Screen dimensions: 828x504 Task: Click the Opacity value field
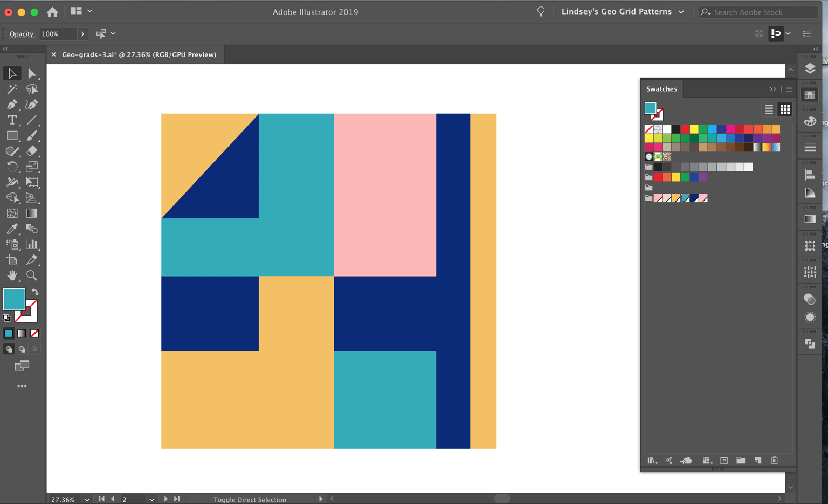pos(58,34)
